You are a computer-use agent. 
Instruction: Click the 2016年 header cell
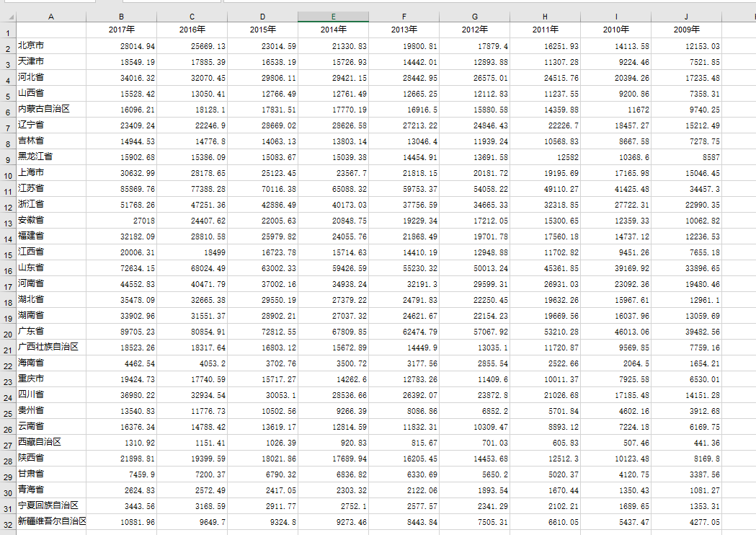click(192, 30)
